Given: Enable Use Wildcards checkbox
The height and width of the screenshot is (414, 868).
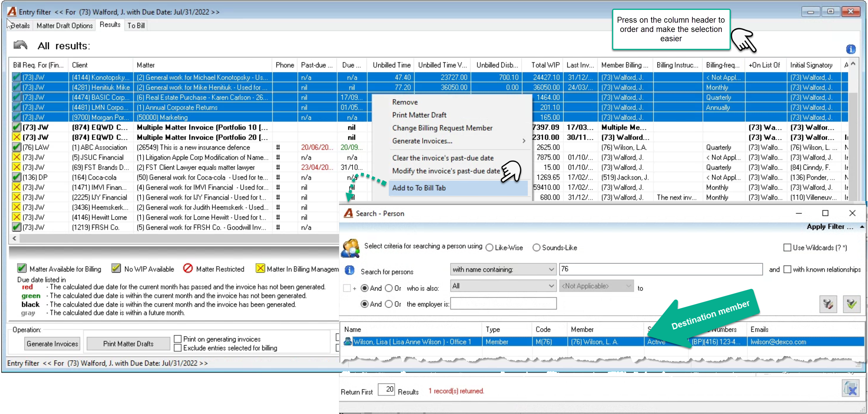Looking at the screenshot, I should [787, 248].
